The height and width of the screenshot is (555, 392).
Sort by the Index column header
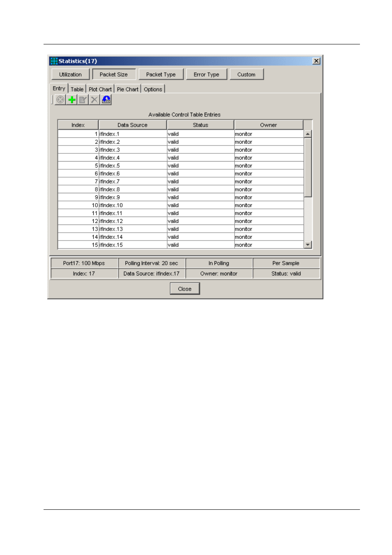coord(78,125)
